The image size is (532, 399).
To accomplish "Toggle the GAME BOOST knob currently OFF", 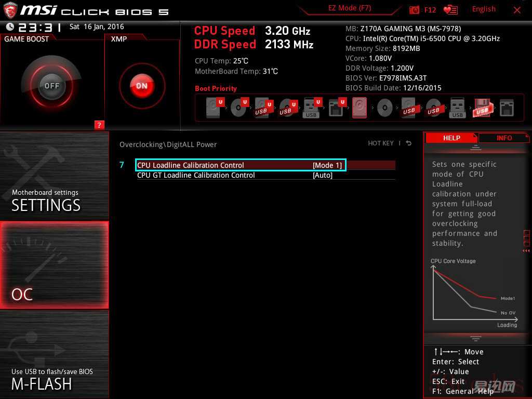I will click(x=51, y=86).
